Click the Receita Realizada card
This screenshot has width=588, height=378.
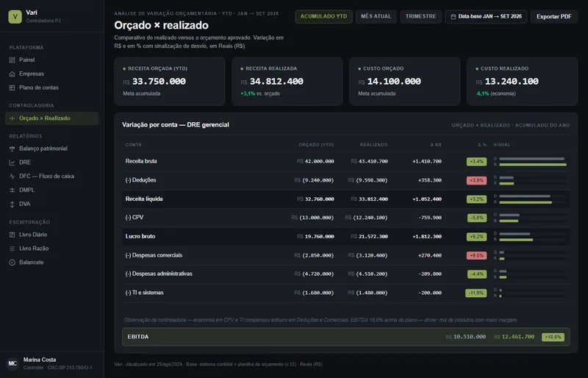(x=287, y=81)
